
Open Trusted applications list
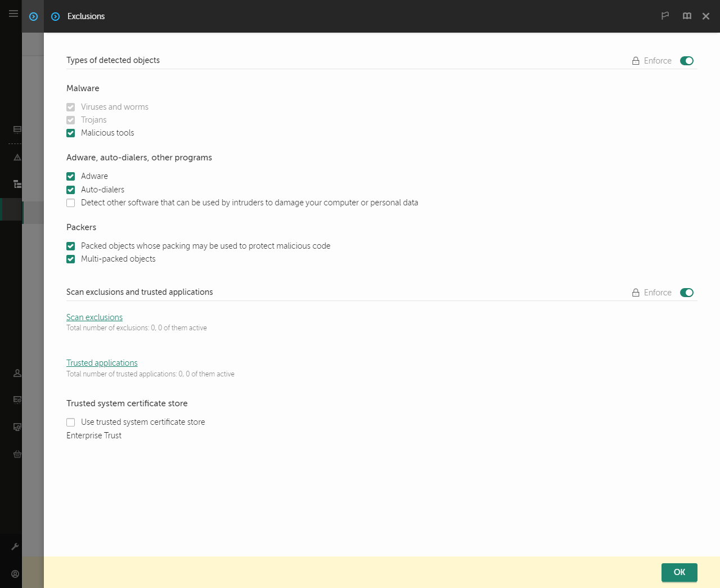(102, 362)
